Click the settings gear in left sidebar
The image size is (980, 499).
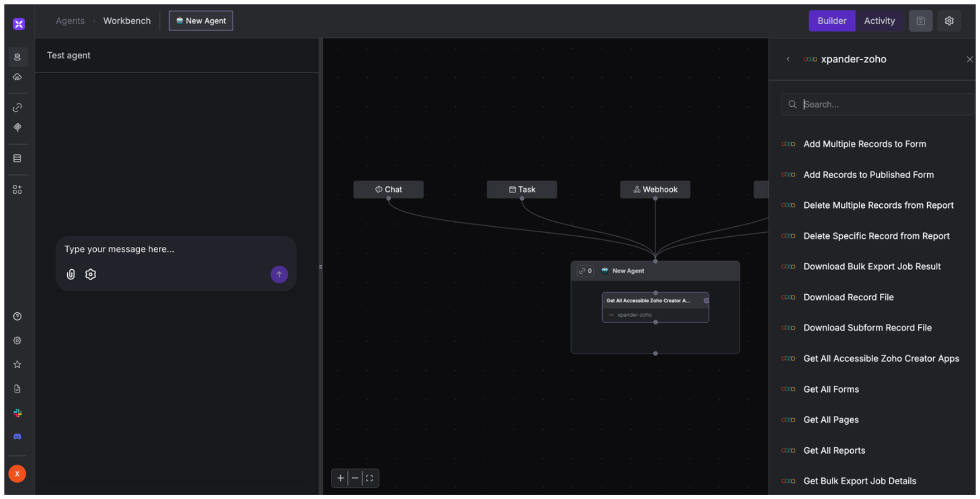click(x=18, y=340)
